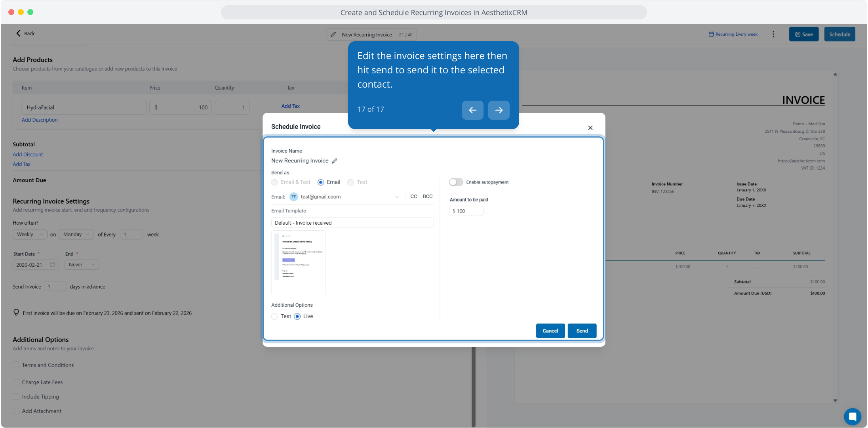Close the Schedule Invoice dialog
The width and height of the screenshot is (868, 428).
(x=590, y=128)
